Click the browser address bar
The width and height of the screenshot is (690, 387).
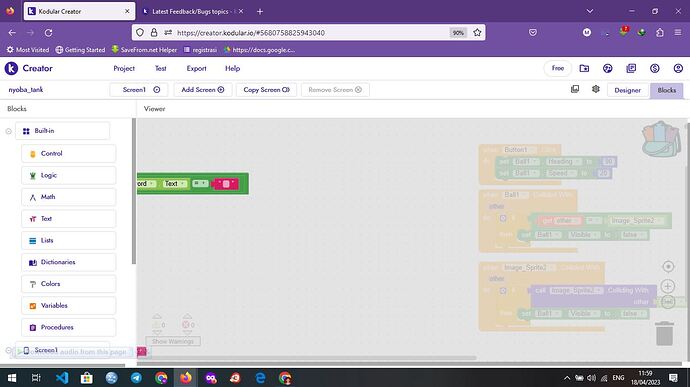point(308,33)
